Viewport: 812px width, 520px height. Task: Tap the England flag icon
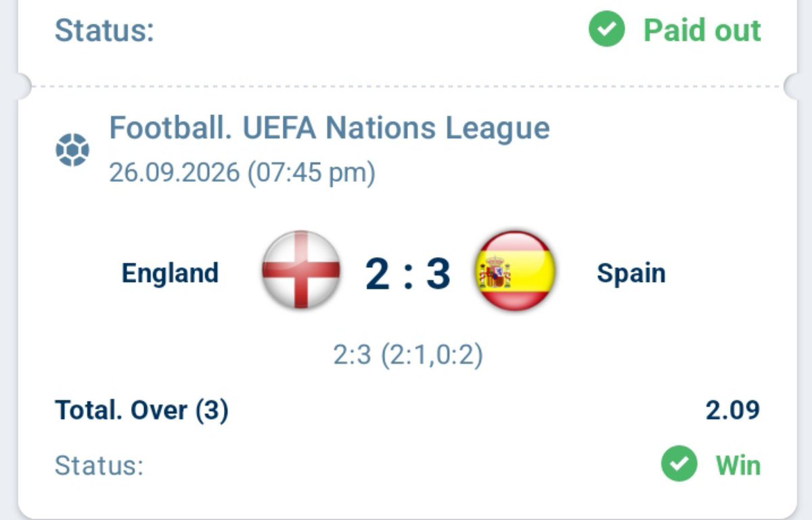coord(301,271)
